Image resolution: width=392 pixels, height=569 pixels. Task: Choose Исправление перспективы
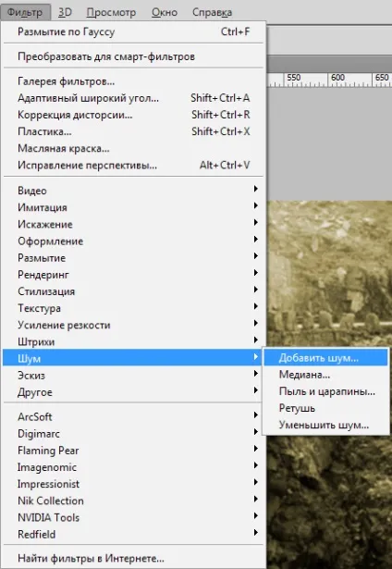point(134,165)
